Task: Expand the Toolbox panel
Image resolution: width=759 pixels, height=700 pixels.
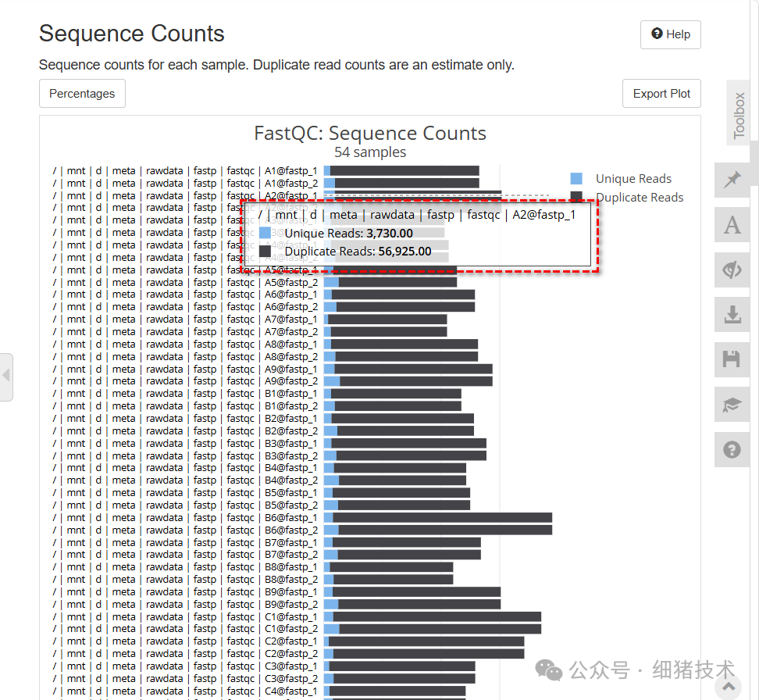Action: pos(739,112)
